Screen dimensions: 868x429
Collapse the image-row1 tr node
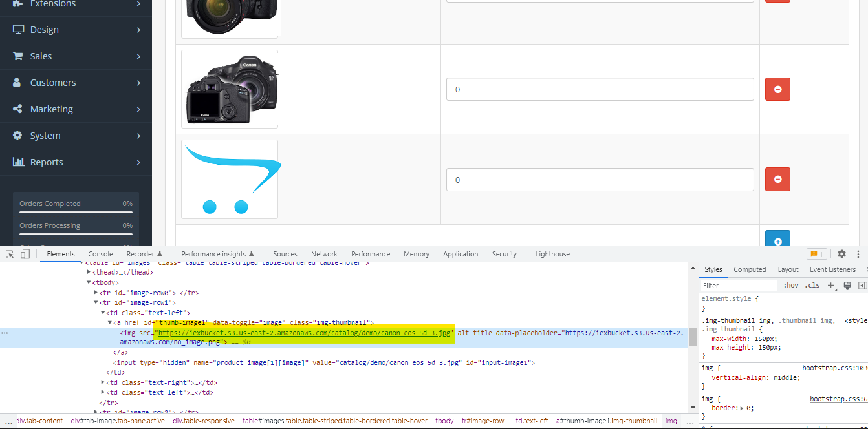point(96,302)
